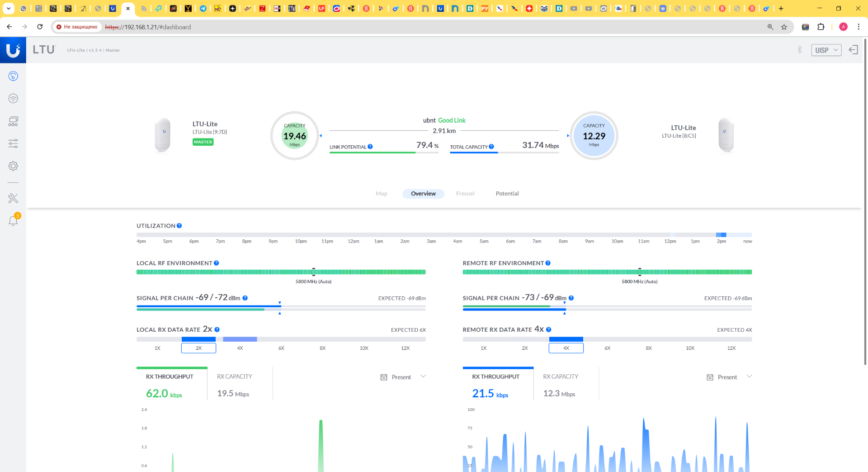Viewport: 868px width, 472px height.
Task: Expand remote Present time range dropdown
Action: (749, 377)
